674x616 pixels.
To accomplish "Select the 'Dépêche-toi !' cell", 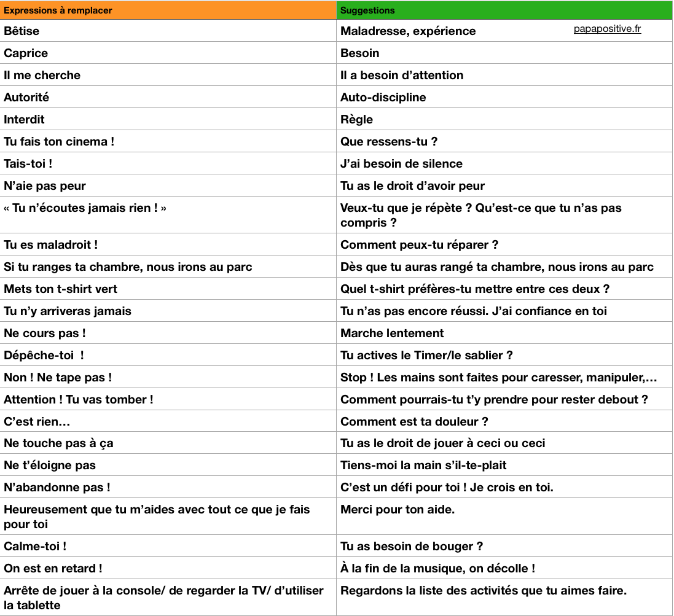I will [x=44, y=355].
